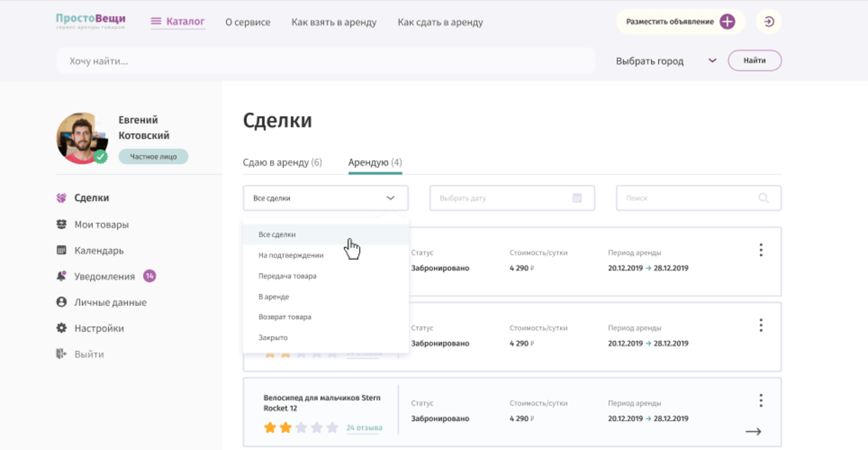Click the login arrow icon button
Viewport: 868px width, 450px height.
point(769,21)
